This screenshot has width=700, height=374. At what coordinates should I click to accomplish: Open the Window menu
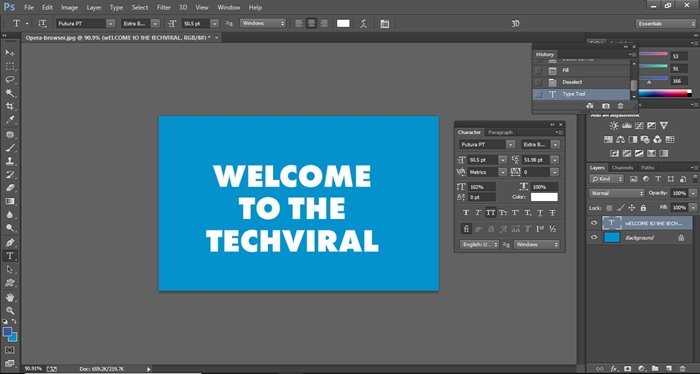(229, 8)
